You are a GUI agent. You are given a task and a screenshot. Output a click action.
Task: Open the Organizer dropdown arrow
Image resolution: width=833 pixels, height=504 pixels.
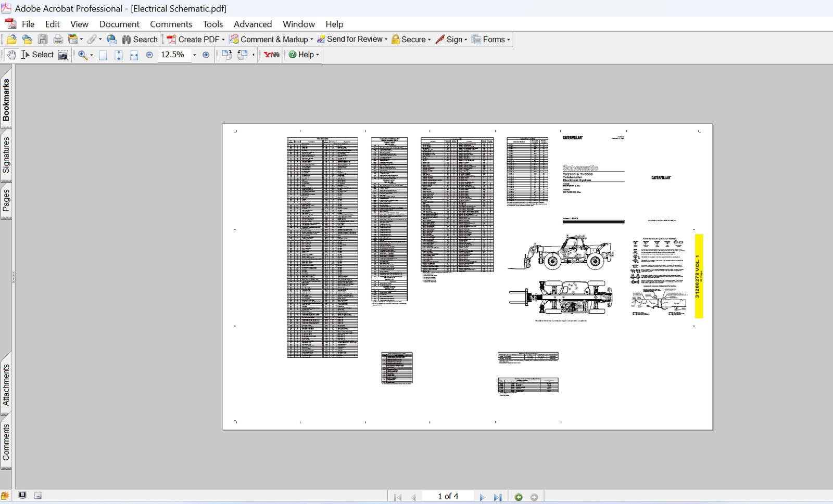point(81,40)
